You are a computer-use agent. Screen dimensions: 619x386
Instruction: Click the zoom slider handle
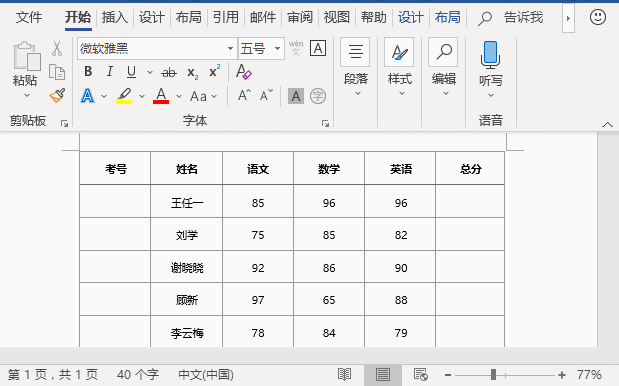coord(493,375)
